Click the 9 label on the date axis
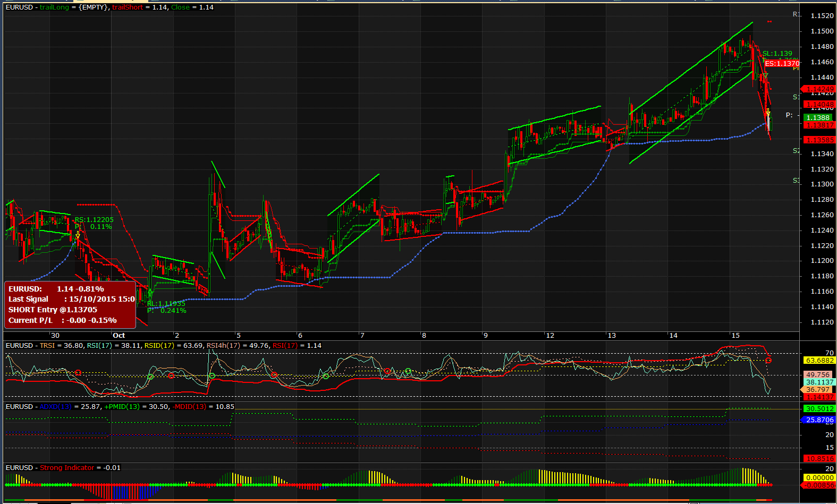This screenshot has width=837, height=504. click(x=486, y=336)
